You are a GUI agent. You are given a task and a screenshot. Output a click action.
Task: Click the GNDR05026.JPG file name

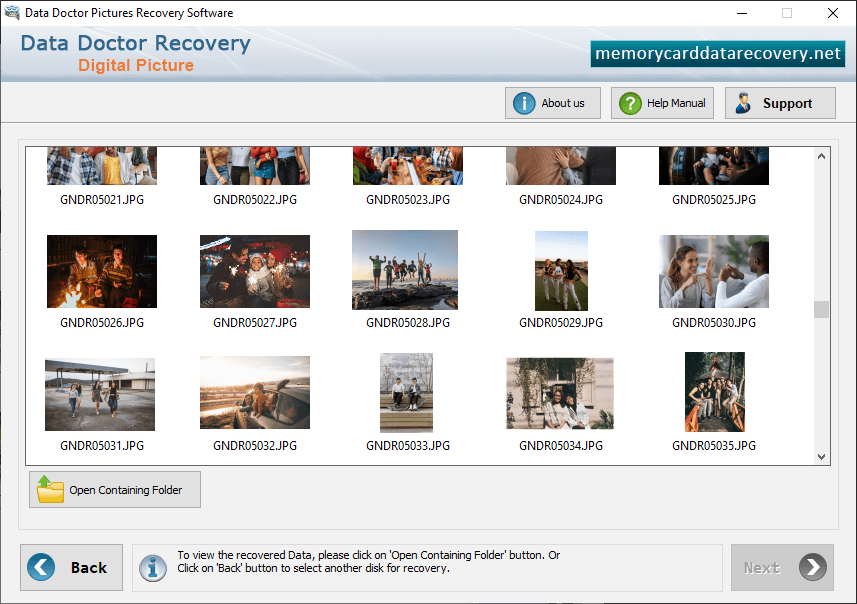point(102,323)
